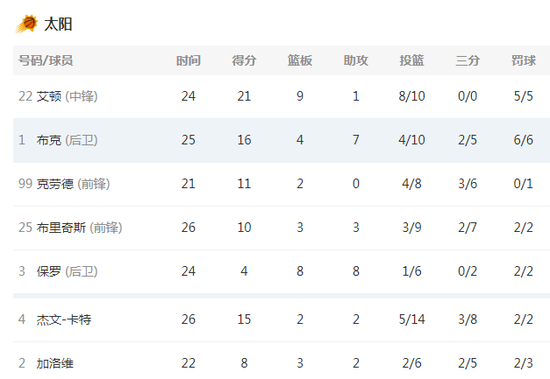
Task: Open player 保罗 (后卫) profile
Action: 67,271
